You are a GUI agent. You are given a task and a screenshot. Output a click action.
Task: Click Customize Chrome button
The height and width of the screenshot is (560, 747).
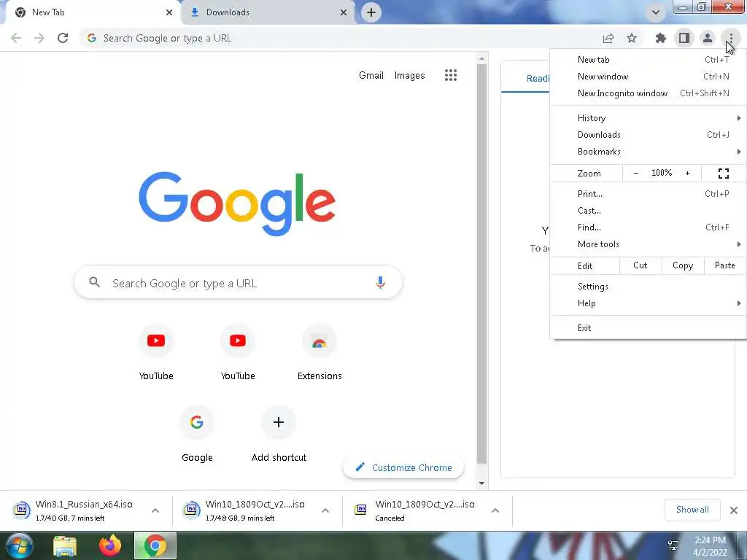[403, 467]
